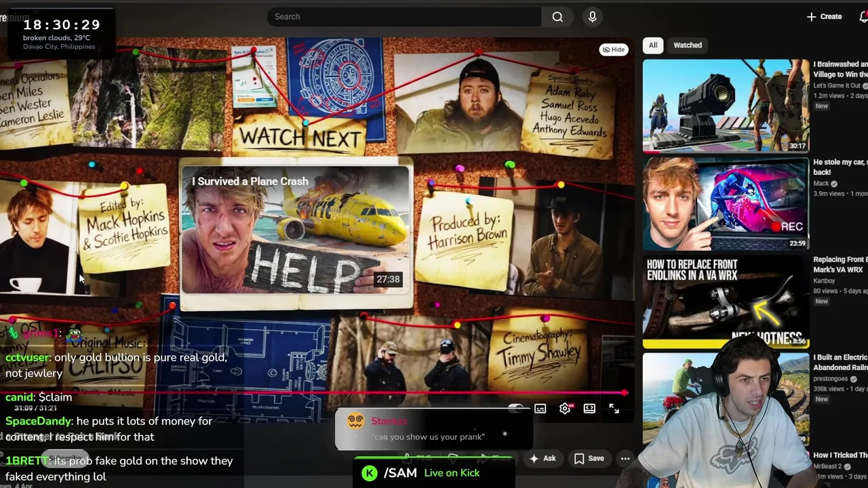The width and height of the screenshot is (868, 488).
Task: Click the Kartboy channel name
Action: coord(824,281)
